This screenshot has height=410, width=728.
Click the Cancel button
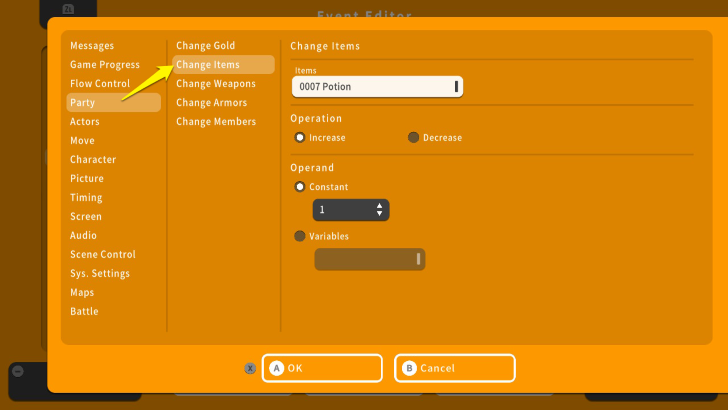click(455, 368)
